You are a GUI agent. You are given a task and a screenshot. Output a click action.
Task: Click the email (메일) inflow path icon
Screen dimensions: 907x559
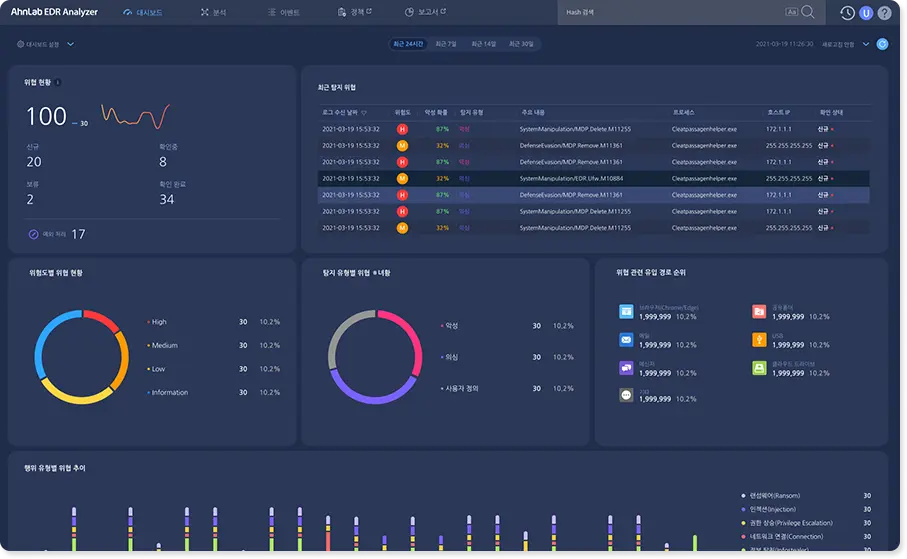[x=626, y=340]
